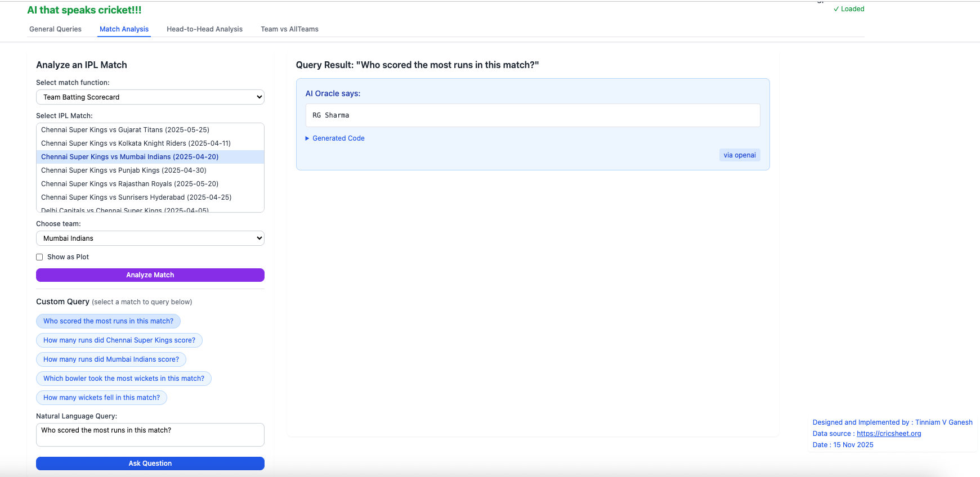Open the Team vs AllTeams tab
The height and width of the screenshot is (477, 980).
pyautogui.click(x=289, y=29)
